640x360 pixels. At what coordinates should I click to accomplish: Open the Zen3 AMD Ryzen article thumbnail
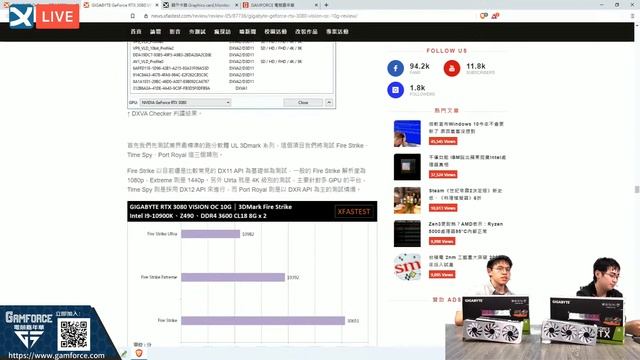click(407, 234)
